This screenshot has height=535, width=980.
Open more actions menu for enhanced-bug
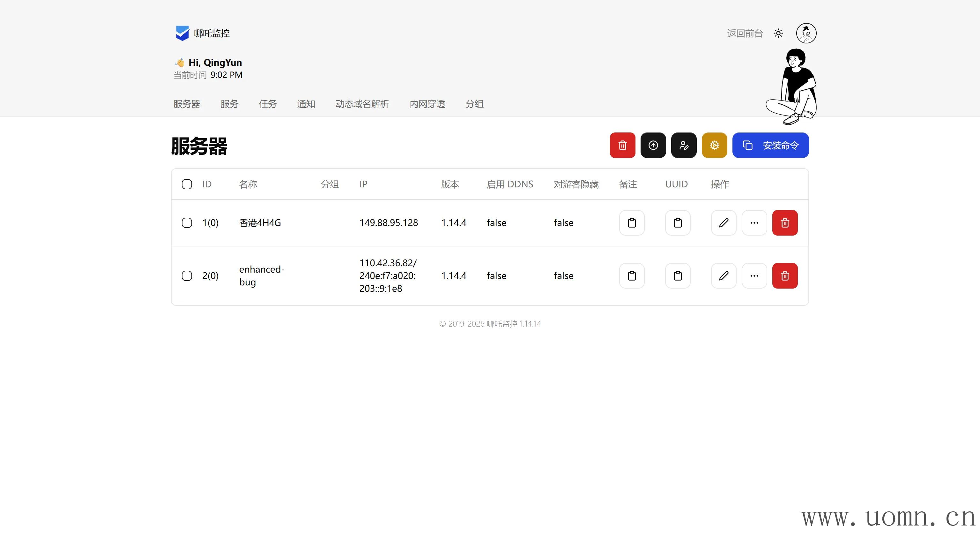point(754,276)
